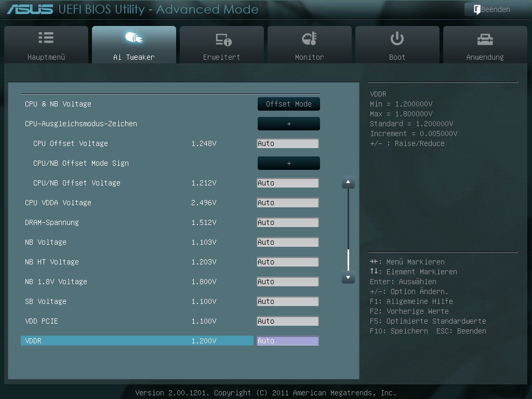This screenshot has width=532, height=399.
Task: Click the Increment = 0.005000V help text
Action: (414, 134)
